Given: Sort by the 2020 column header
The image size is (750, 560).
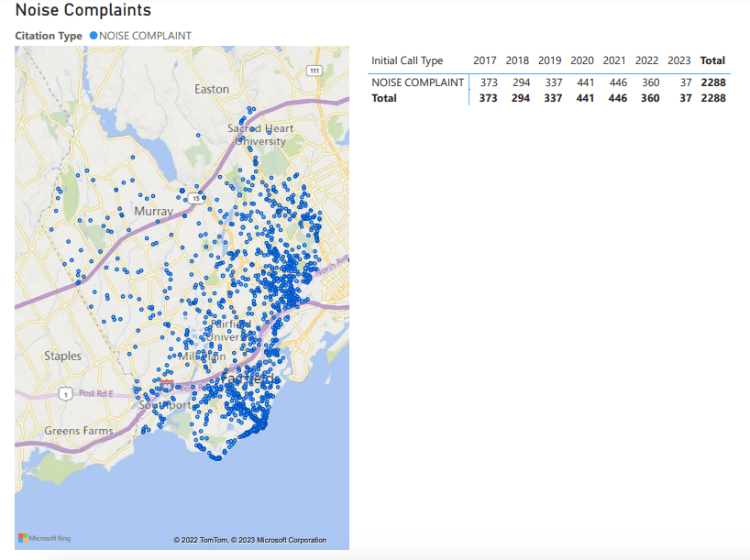Looking at the screenshot, I should tap(582, 60).
